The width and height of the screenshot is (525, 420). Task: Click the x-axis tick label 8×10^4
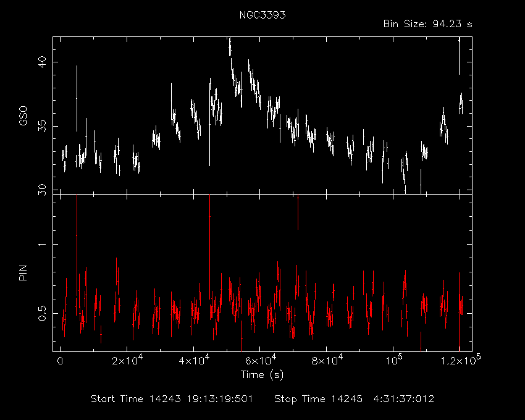pyautogui.click(x=327, y=360)
